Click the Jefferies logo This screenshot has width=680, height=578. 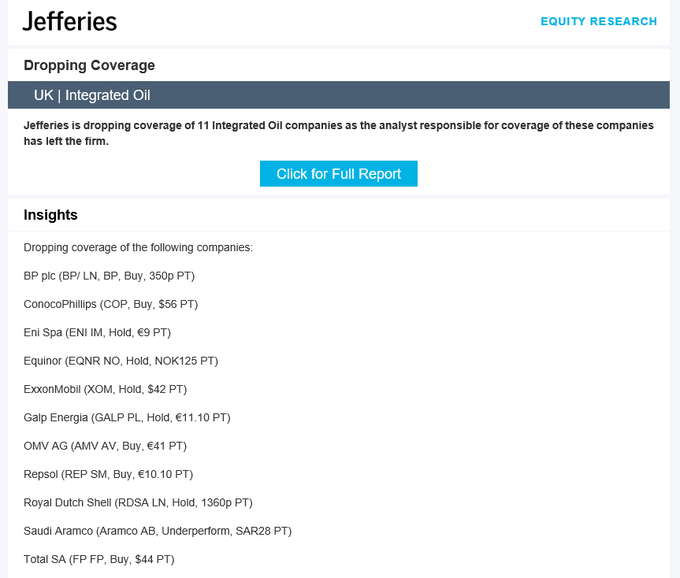tap(69, 21)
